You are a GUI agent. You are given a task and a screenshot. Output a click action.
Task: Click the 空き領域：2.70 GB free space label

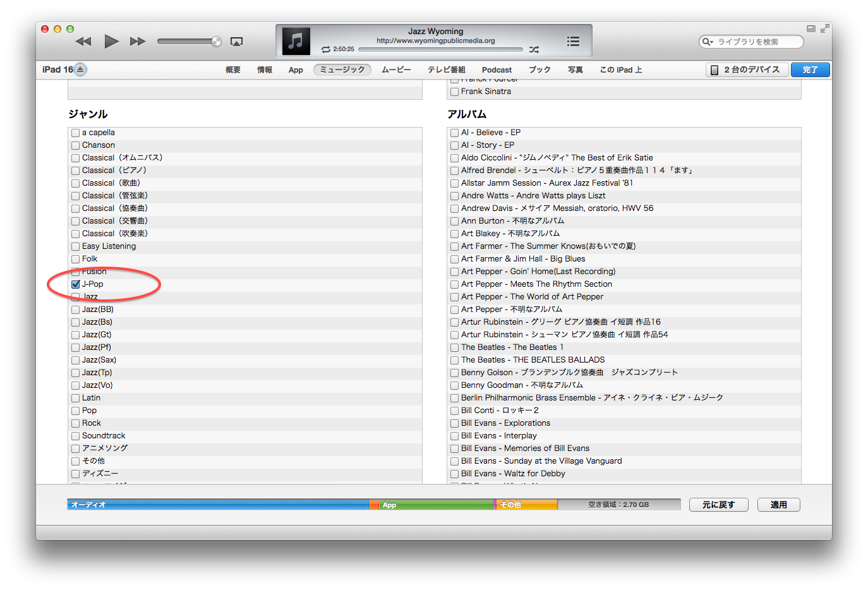[618, 505]
